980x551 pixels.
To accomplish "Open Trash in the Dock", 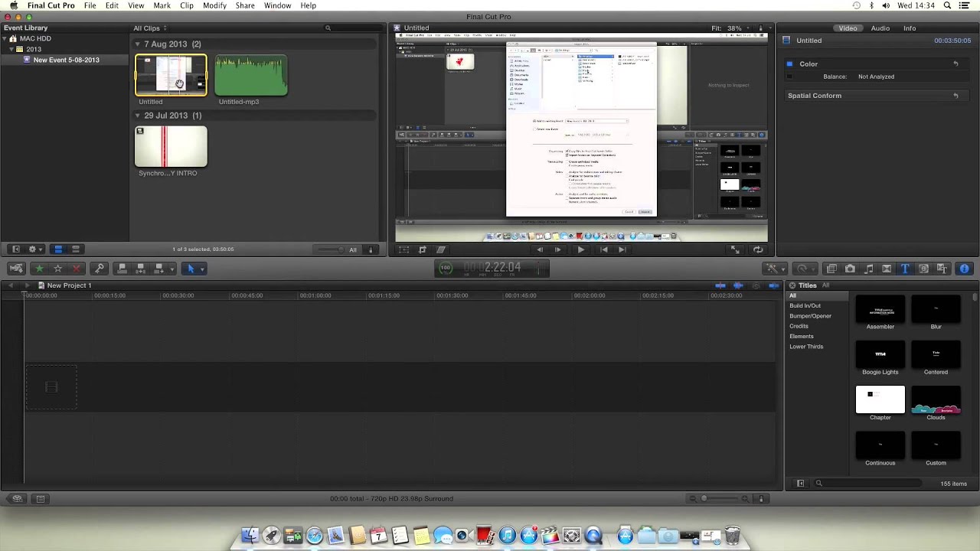I will tap(733, 535).
